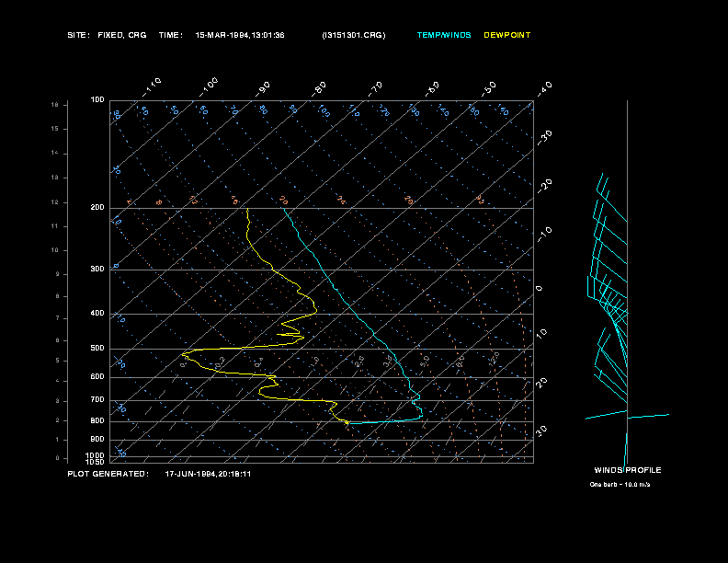728x563 pixels.
Task: Click the -40 temperature label at top-right corner
Action: (x=545, y=88)
